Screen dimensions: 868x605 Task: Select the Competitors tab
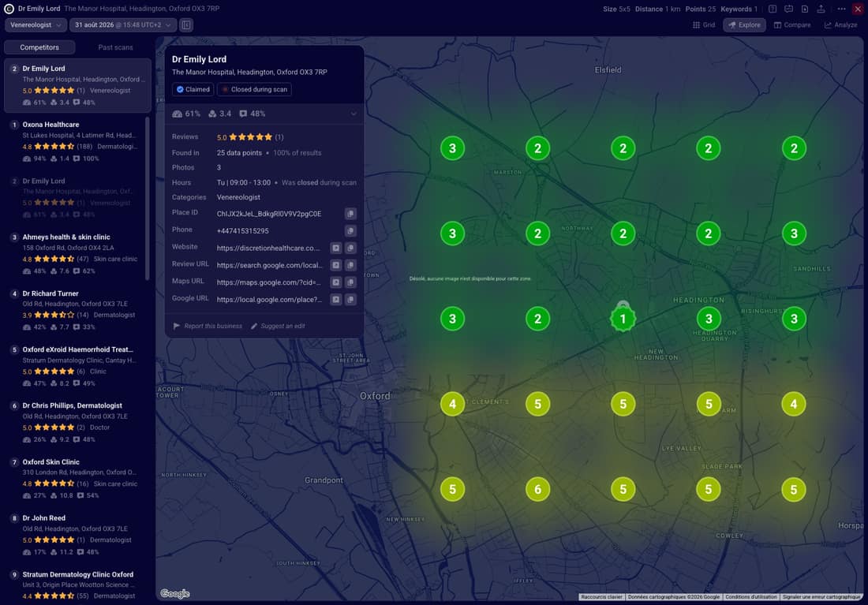(x=39, y=47)
